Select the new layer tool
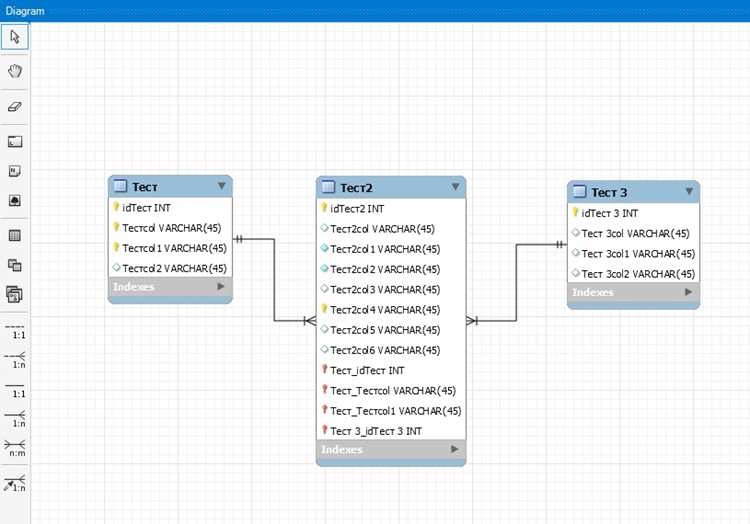 click(x=15, y=142)
